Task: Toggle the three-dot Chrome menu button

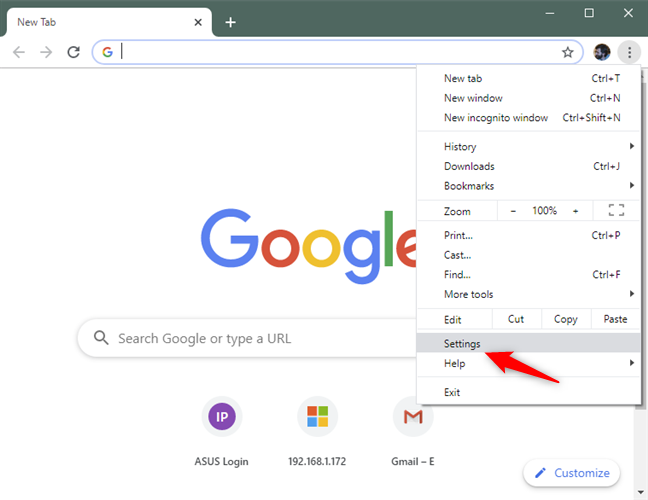Action: (629, 52)
